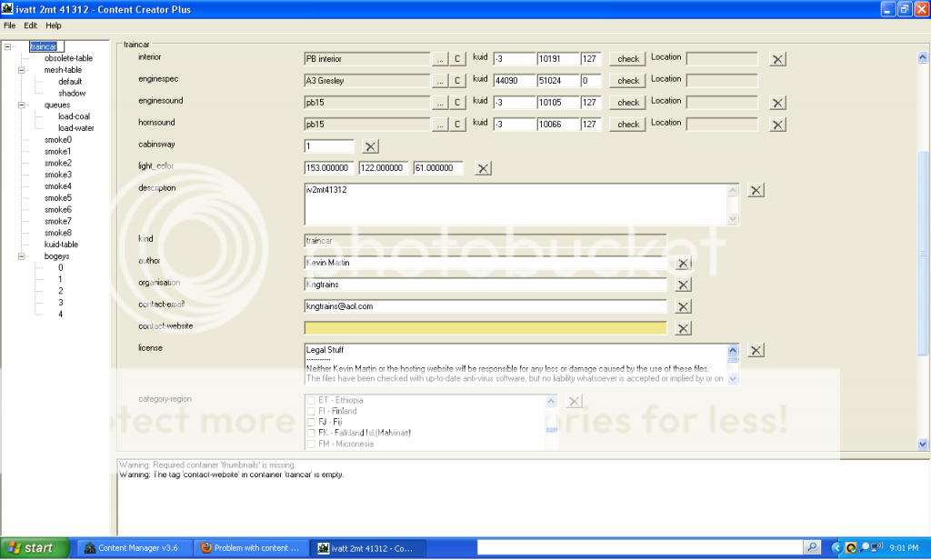The width and height of the screenshot is (931, 560).
Task: Clear contact-website with its X icon
Action: [684, 328]
